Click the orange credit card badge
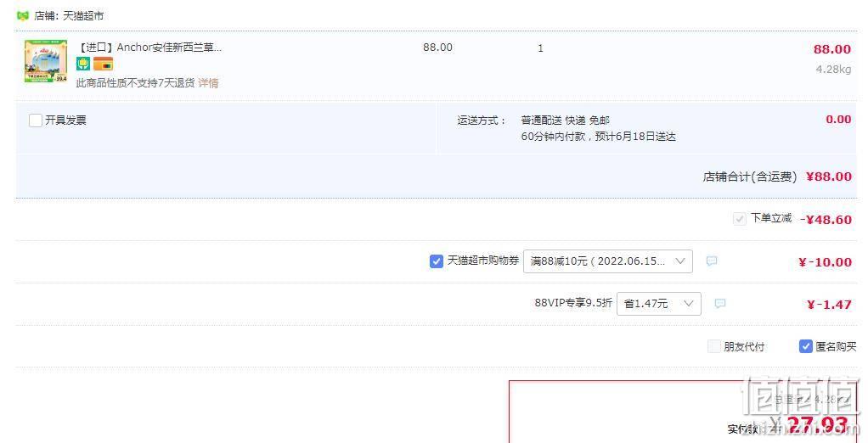This screenshot has width=868, height=443. [103, 64]
